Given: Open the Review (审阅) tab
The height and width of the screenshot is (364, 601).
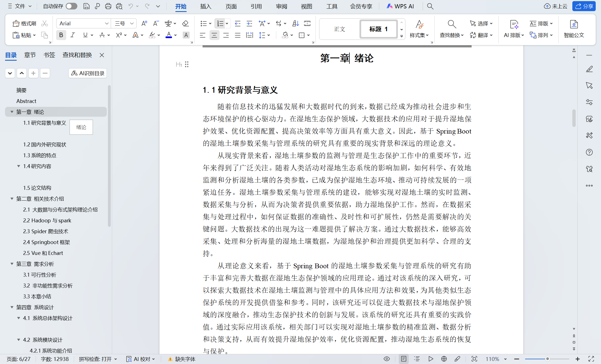Looking at the screenshot, I should 281,6.
